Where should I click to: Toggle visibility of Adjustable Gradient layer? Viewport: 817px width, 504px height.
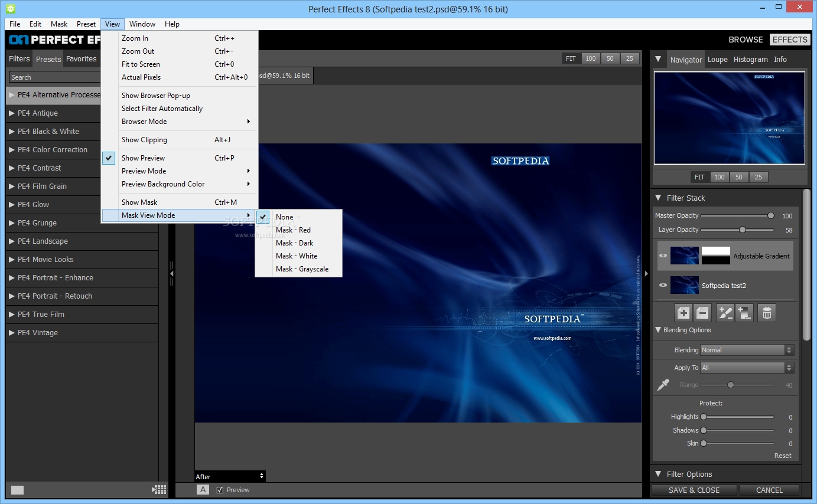663,256
